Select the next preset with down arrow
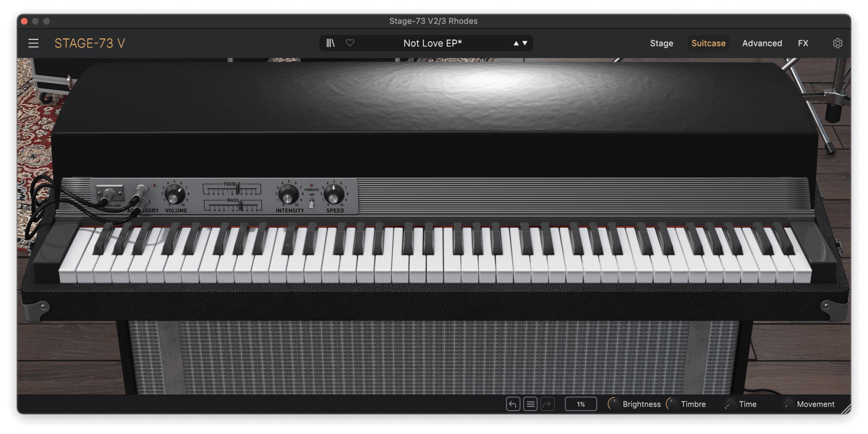This screenshot has width=868, height=434. (x=525, y=43)
